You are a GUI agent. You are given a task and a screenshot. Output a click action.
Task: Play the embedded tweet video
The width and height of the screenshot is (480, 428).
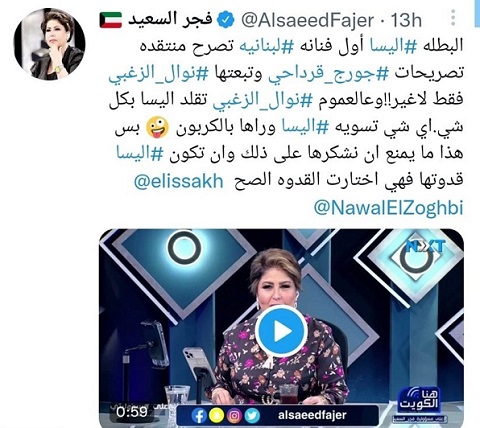coord(281,331)
